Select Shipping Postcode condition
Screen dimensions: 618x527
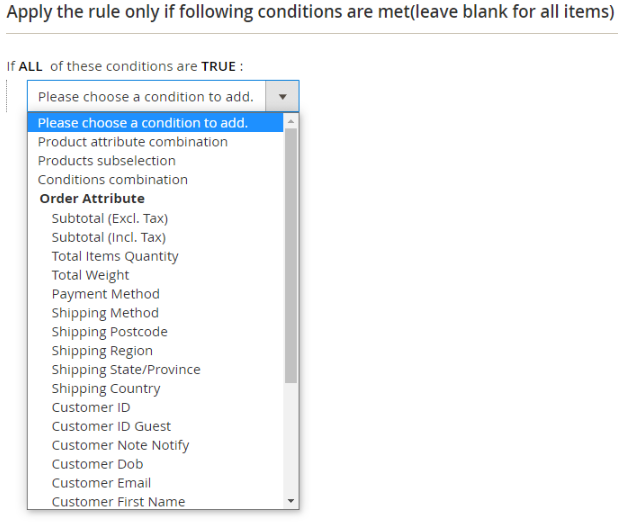pyautogui.click(x=109, y=332)
